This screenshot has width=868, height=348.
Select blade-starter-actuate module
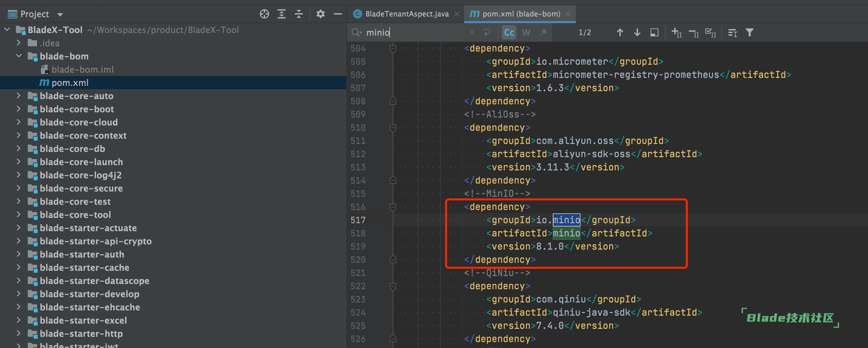88,228
